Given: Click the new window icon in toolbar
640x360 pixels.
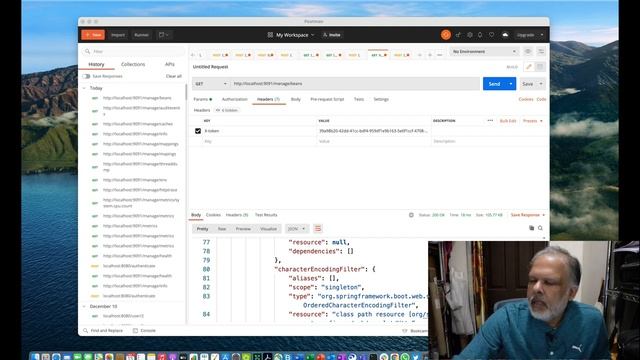Looking at the screenshot, I should 163,35.
